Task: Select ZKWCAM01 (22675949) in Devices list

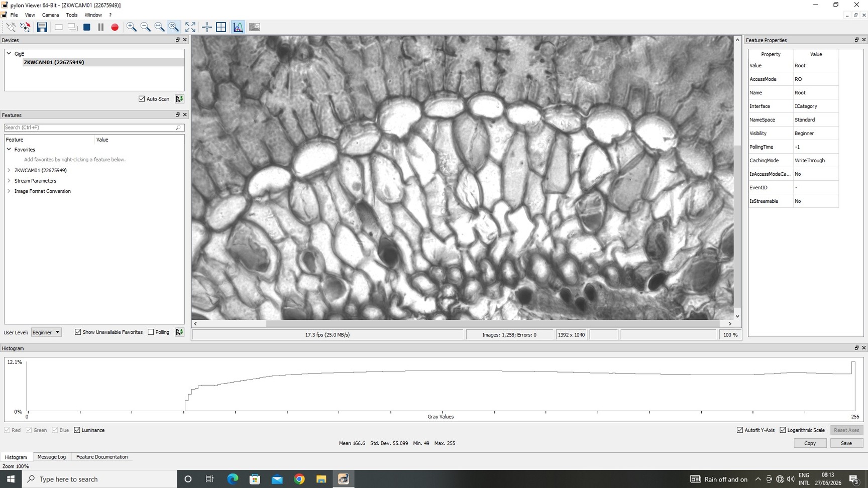Action: click(54, 62)
